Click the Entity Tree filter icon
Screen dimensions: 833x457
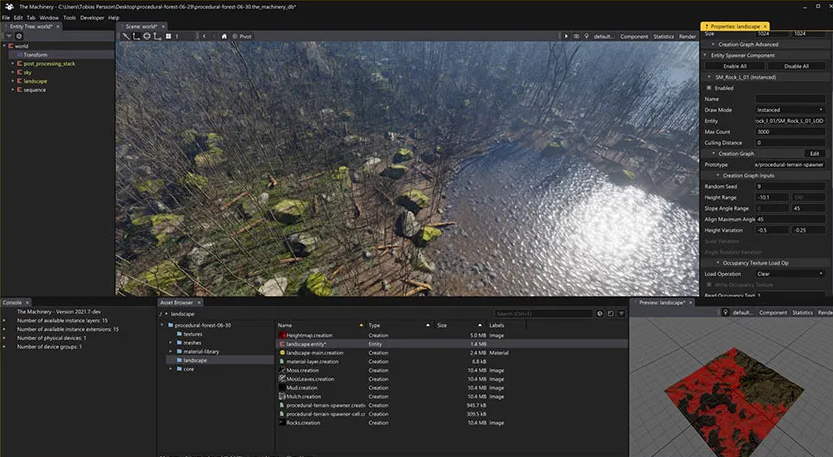(8, 36)
